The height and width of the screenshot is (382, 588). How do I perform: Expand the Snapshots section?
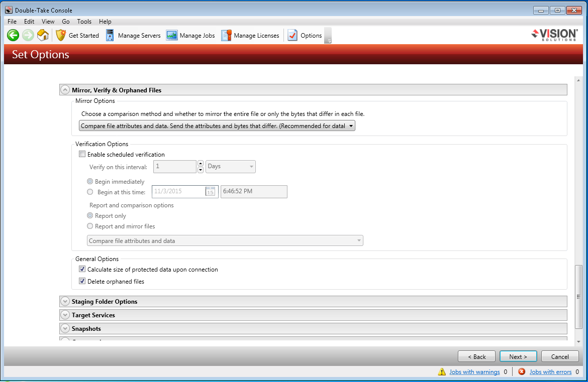click(65, 328)
